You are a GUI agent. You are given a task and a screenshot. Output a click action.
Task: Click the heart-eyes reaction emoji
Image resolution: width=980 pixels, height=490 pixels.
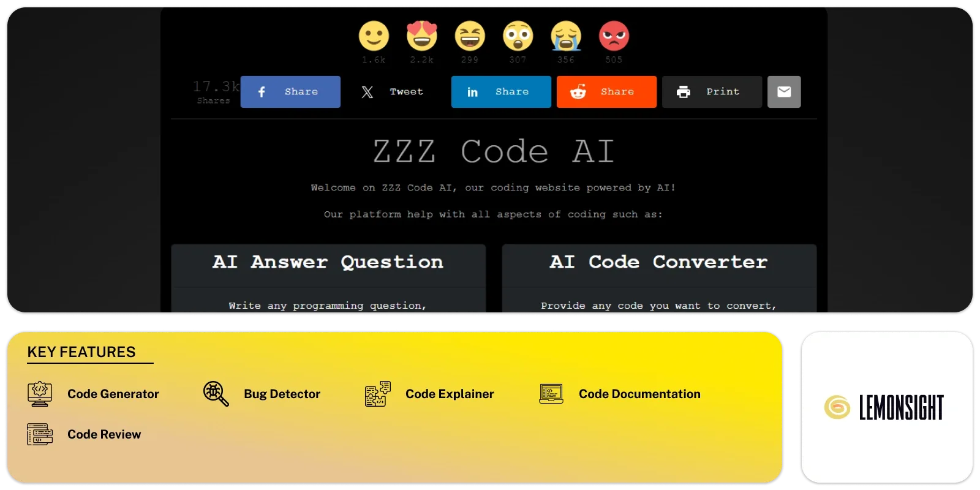tap(422, 36)
